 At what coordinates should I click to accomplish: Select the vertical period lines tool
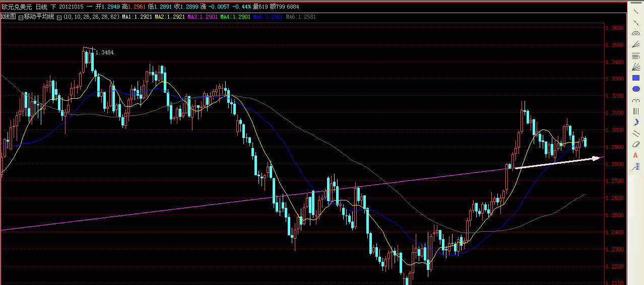tap(635, 111)
